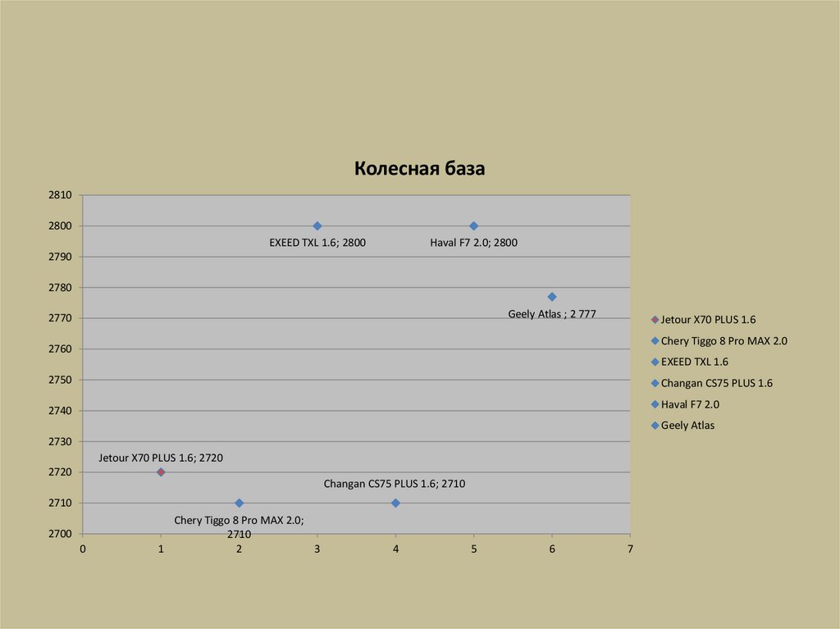
Task: Click y-axis value 2760
Action: (x=60, y=349)
